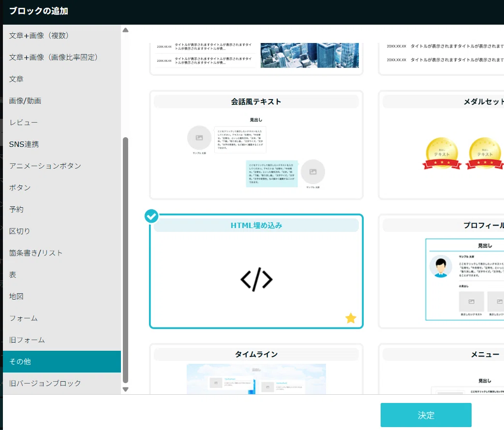Confirm with the 決定 button
The image size is (504, 430).
[426, 415]
